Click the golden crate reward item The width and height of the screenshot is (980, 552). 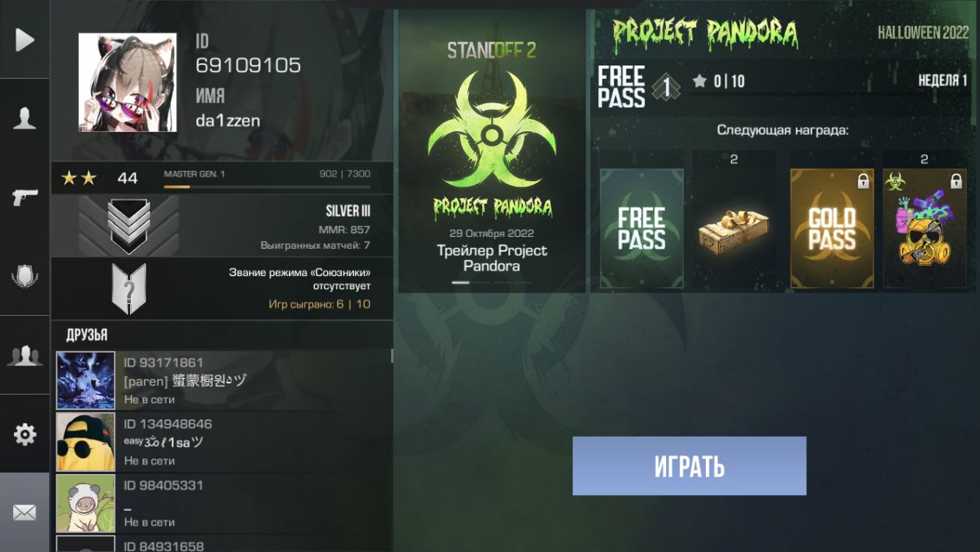coord(734,225)
